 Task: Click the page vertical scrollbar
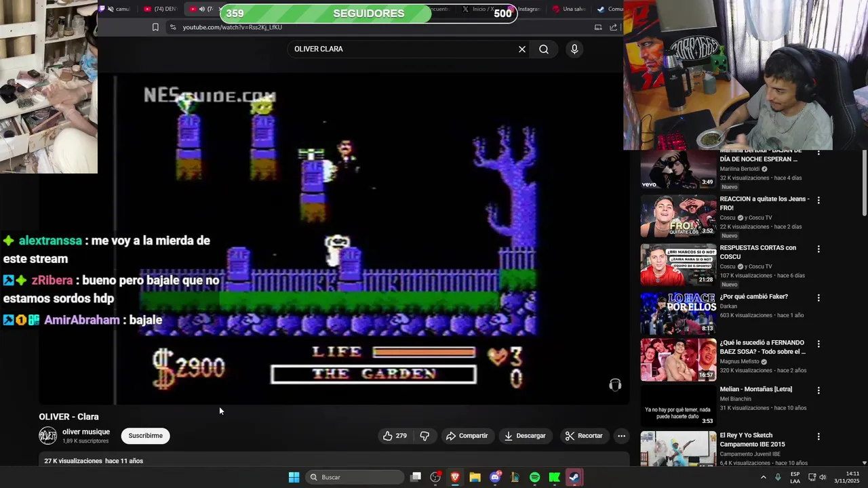click(865, 183)
